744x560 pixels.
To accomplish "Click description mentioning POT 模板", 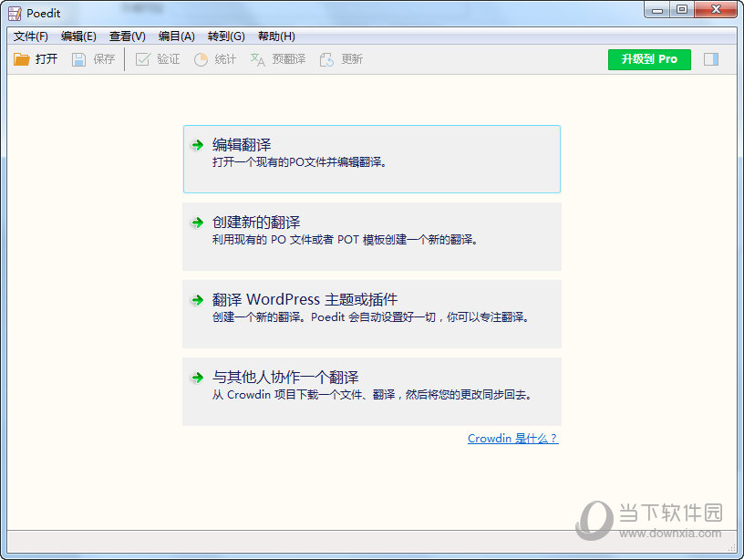I will tap(345, 240).
